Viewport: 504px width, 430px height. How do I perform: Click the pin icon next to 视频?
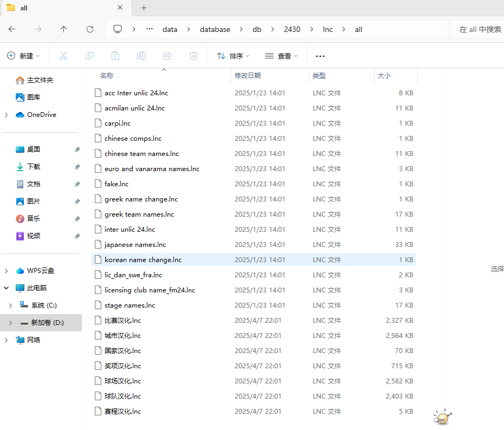[x=77, y=236]
